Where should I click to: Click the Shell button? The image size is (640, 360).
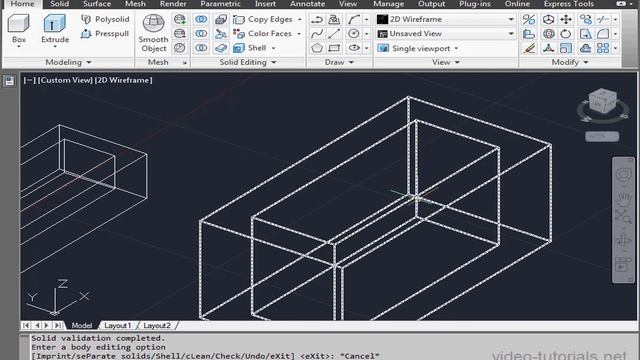pyautogui.click(x=249, y=48)
